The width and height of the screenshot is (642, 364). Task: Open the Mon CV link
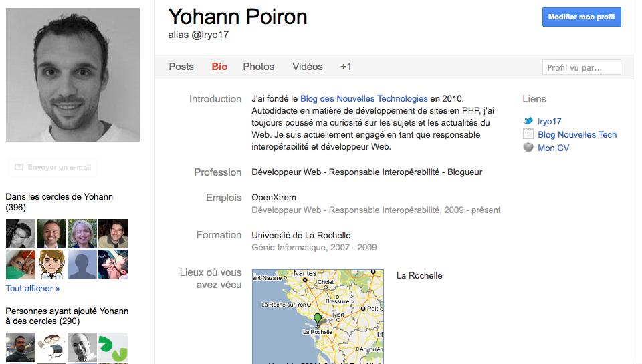click(553, 148)
